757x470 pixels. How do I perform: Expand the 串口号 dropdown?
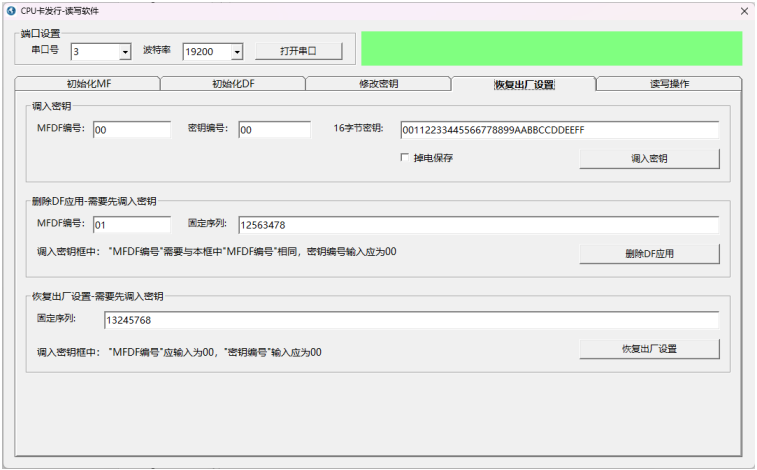coord(125,51)
